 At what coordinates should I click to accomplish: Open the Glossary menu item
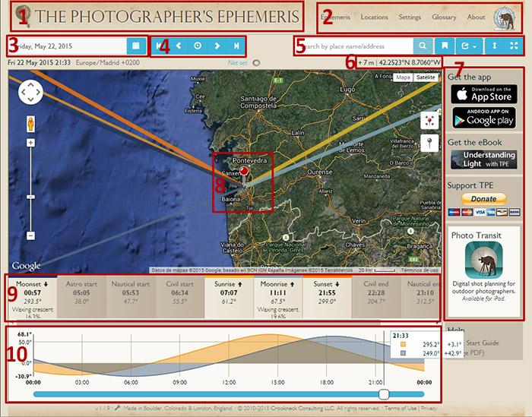(x=444, y=17)
